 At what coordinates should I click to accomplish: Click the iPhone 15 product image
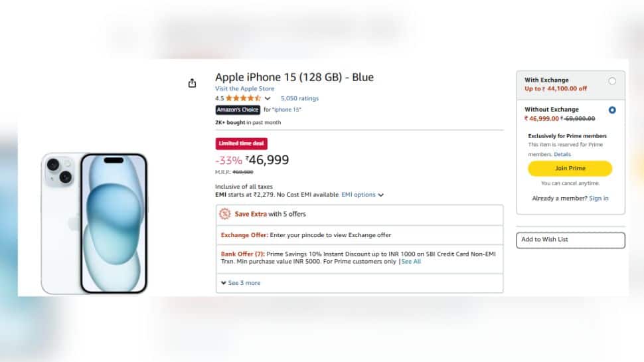click(x=94, y=223)
